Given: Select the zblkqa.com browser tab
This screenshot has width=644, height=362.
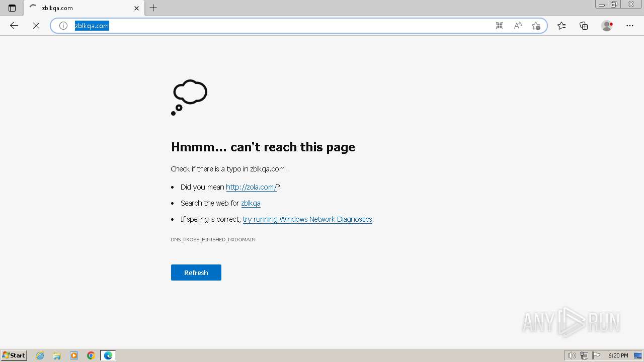Looking at the screenshot, I should 84,8.
